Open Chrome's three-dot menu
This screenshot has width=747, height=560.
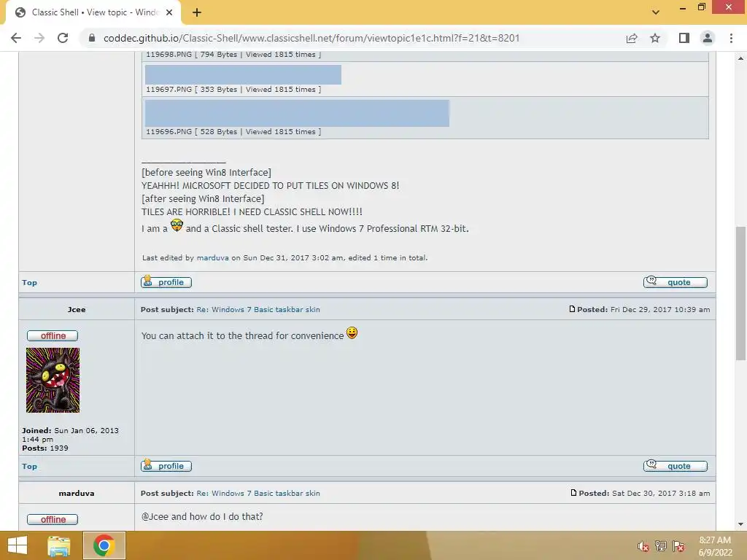point(731,38)
